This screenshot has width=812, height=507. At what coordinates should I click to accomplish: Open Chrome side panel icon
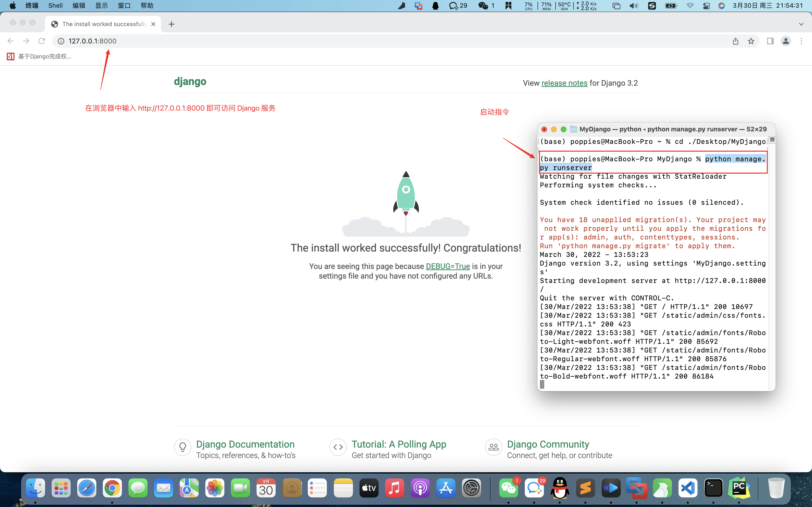[x=770, y=41]
